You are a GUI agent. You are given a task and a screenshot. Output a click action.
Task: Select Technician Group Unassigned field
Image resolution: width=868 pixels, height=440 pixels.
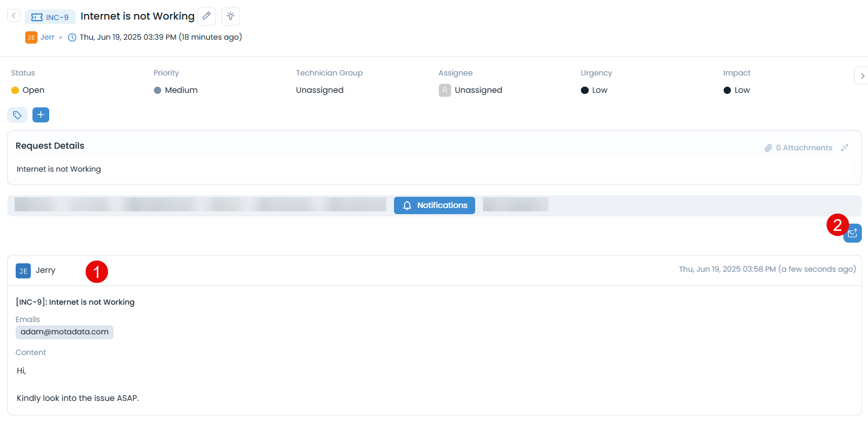(x=320, y=90)
